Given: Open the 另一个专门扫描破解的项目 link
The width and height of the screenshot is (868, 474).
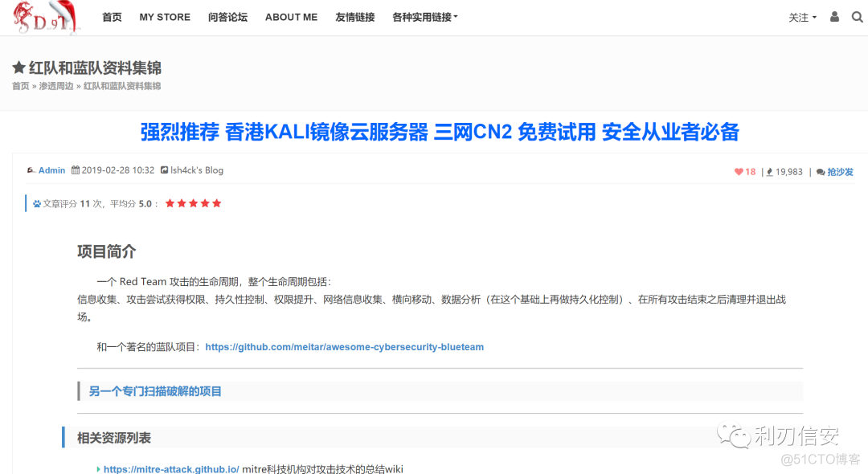Looking at the screenshot, I should click(155, 391).
